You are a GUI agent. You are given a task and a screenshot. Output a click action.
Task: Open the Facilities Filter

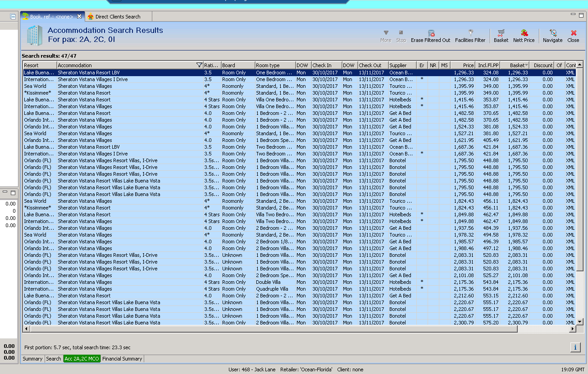tap(470, 36)
